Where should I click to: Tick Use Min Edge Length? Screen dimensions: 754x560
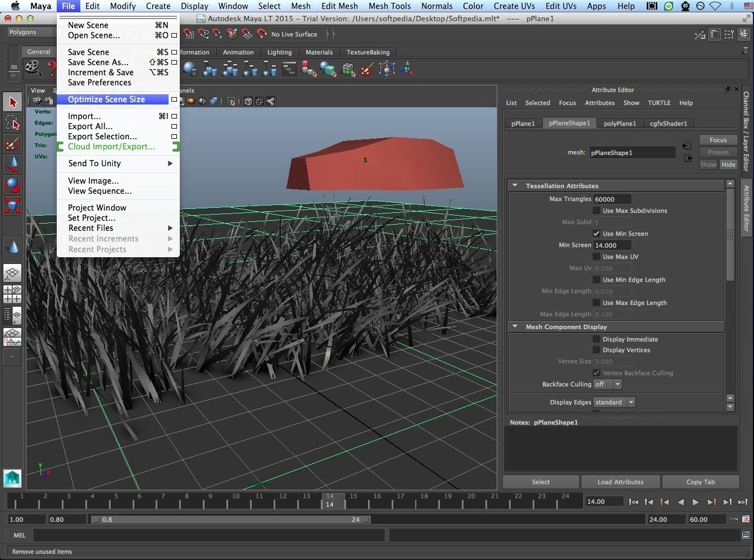point(597,280)
